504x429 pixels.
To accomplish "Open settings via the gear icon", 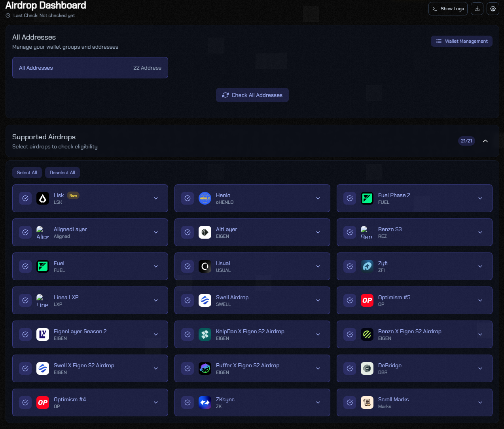I will pos(493,9).
